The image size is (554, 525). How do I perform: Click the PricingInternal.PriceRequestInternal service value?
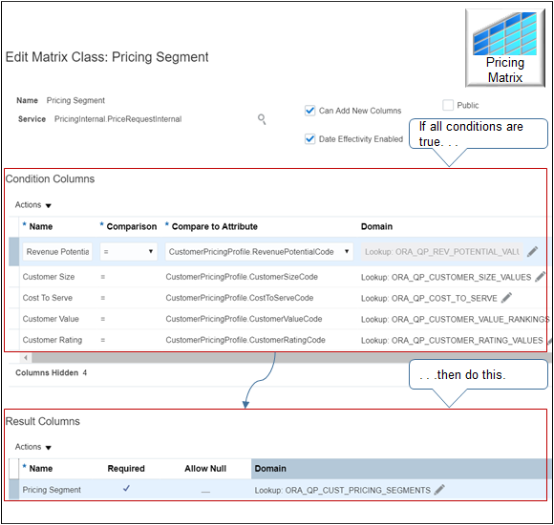(x=118, y=119)
